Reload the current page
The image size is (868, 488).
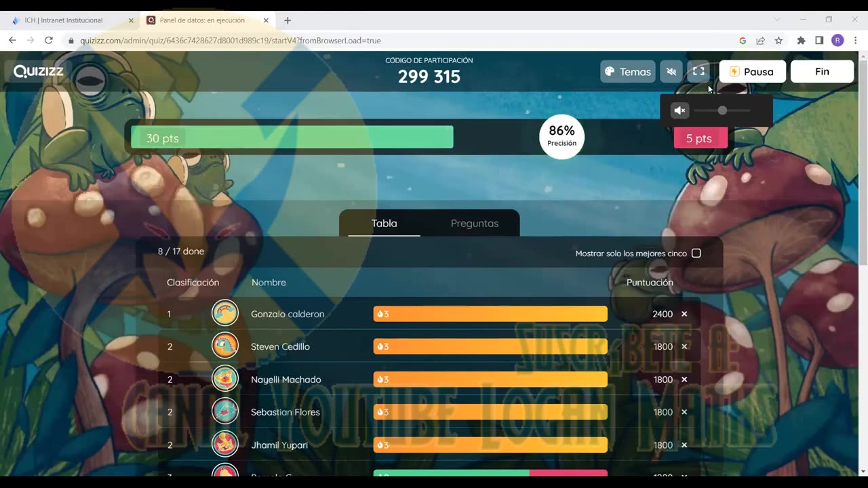49,41
